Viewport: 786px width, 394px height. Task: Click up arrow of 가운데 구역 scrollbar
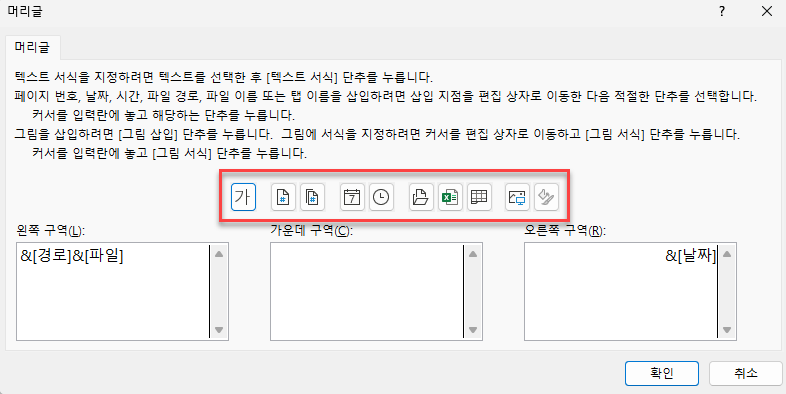point(473,254)
